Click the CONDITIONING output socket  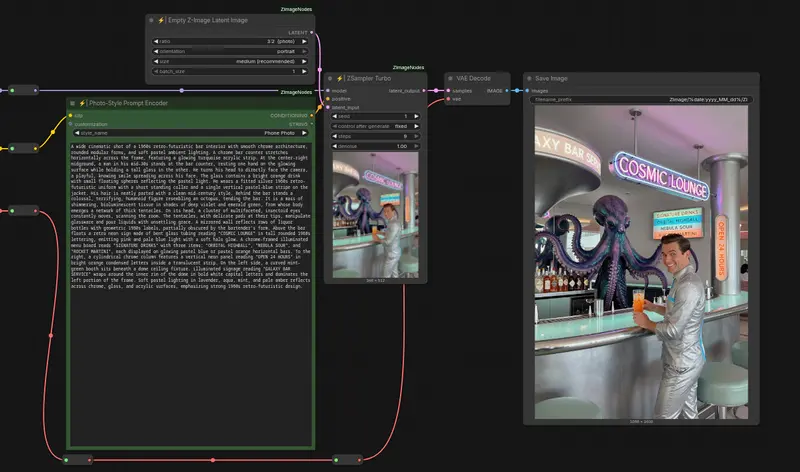coord(312,115)
